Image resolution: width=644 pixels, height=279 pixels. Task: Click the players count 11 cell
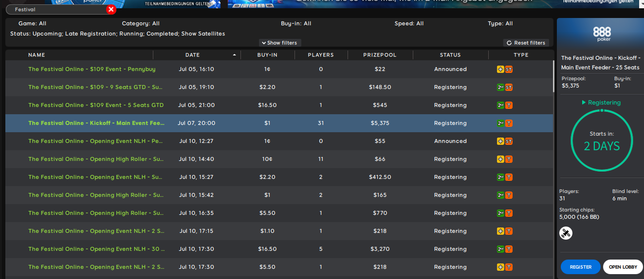pyautogui.click(x=321, y=159)
